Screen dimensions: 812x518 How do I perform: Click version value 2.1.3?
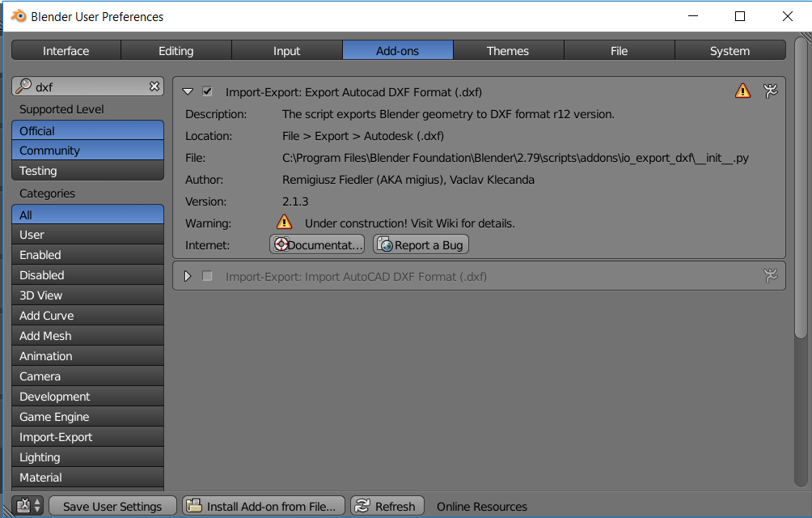(x=295, y=202)
